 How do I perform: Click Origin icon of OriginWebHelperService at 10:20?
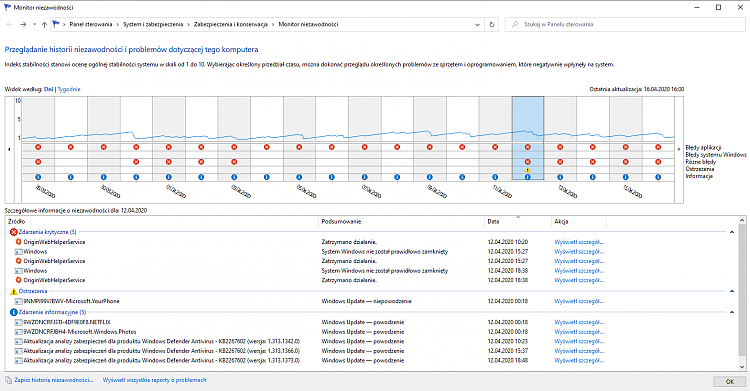[19, 242]
